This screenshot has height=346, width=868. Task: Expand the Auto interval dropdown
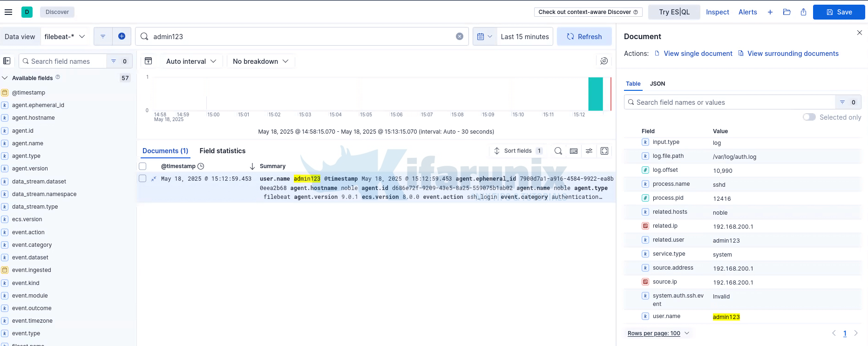tap(191, 61)
